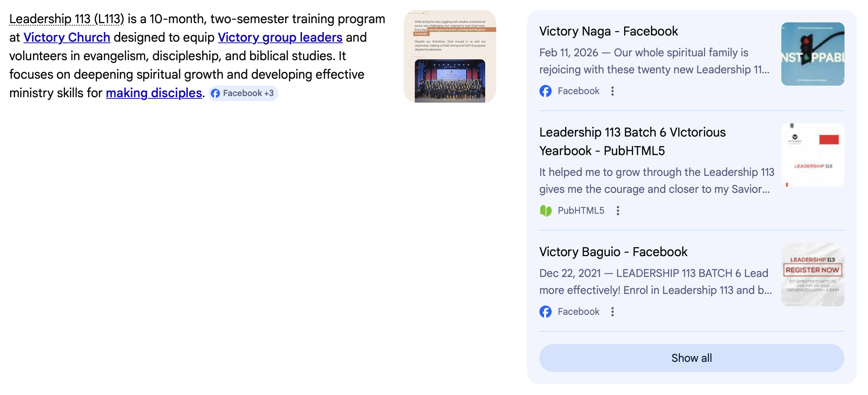Open three-dot menu for PubHTML5 result

(618, 211)
